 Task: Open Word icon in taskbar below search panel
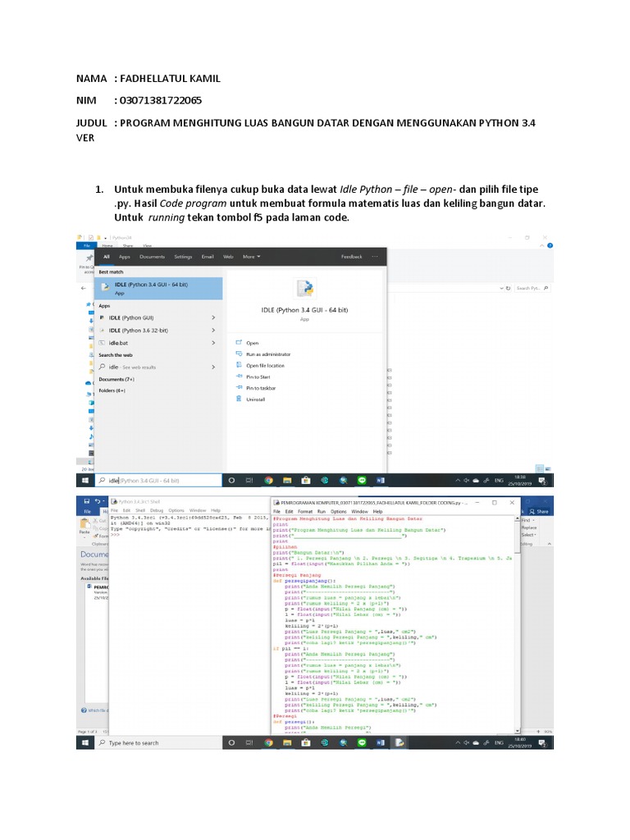point(381,481)
